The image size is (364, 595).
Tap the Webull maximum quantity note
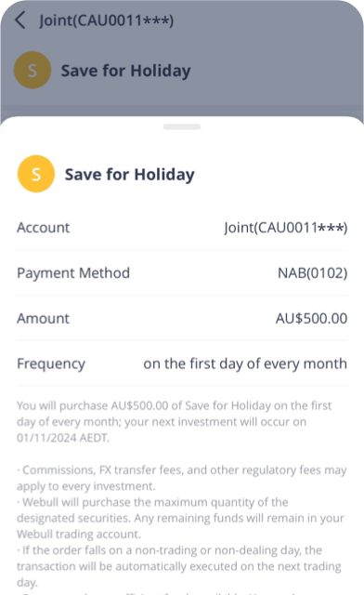(x=180, y=518)
